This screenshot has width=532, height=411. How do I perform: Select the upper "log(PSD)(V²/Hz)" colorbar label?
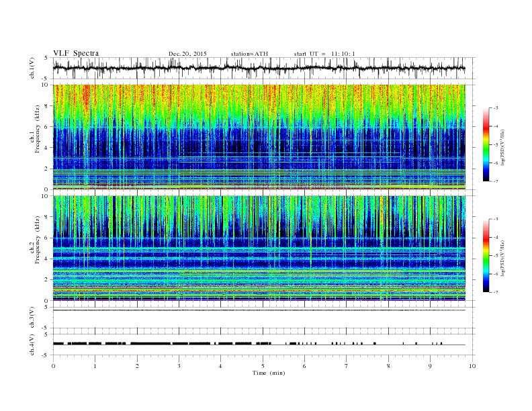tap(502, 147)
